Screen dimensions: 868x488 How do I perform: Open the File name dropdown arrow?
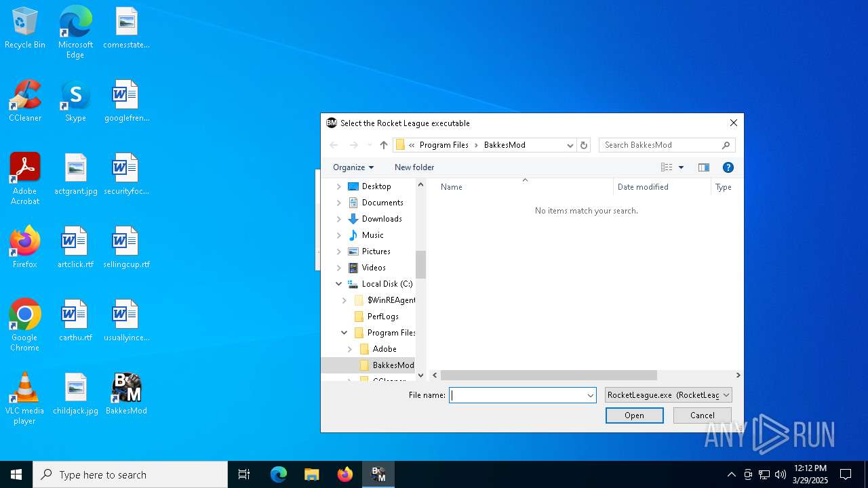tap(590, 395)
